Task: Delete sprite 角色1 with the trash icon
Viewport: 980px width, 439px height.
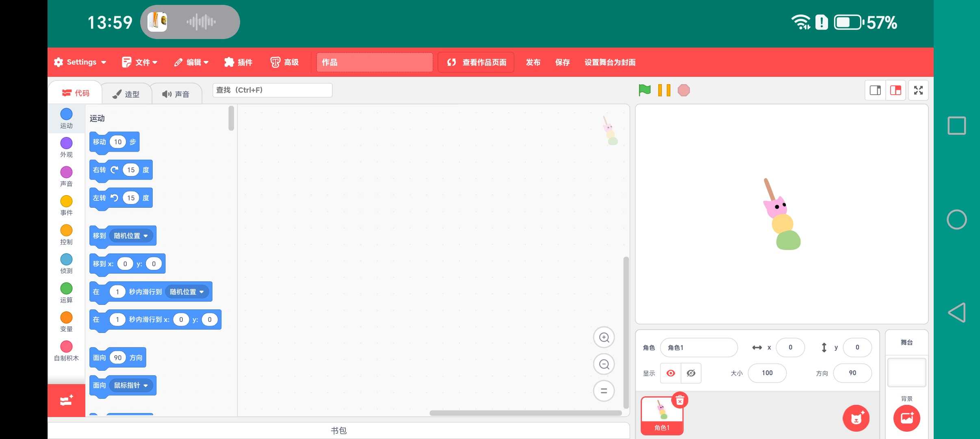Action: (x=680, y=401)
